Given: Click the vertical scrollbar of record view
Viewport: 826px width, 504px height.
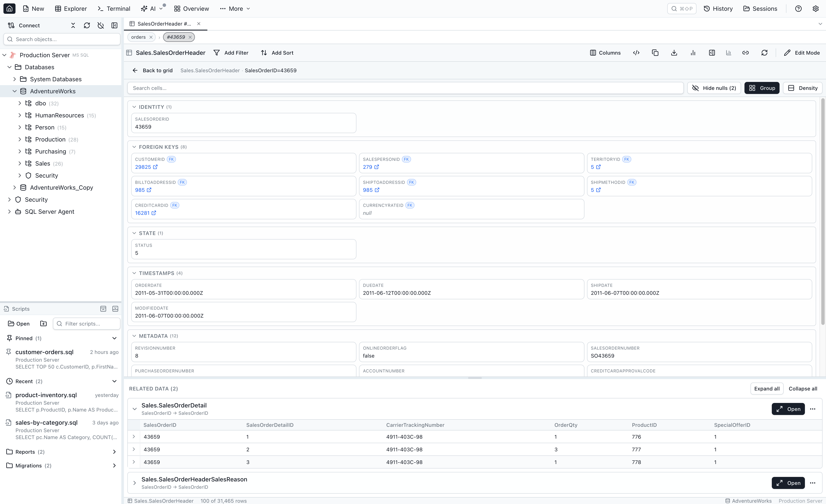Looking at the screenshot, I should click(x=823, y=211).
